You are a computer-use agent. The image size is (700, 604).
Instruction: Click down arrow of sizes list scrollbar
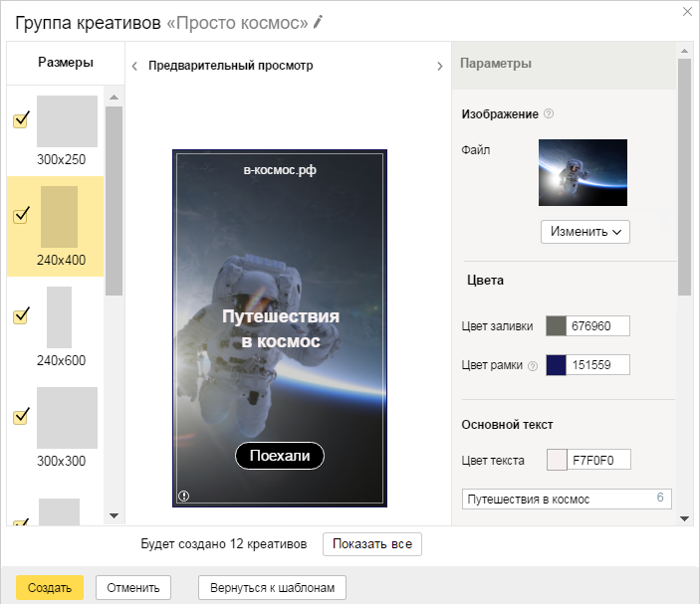[114, 515]
